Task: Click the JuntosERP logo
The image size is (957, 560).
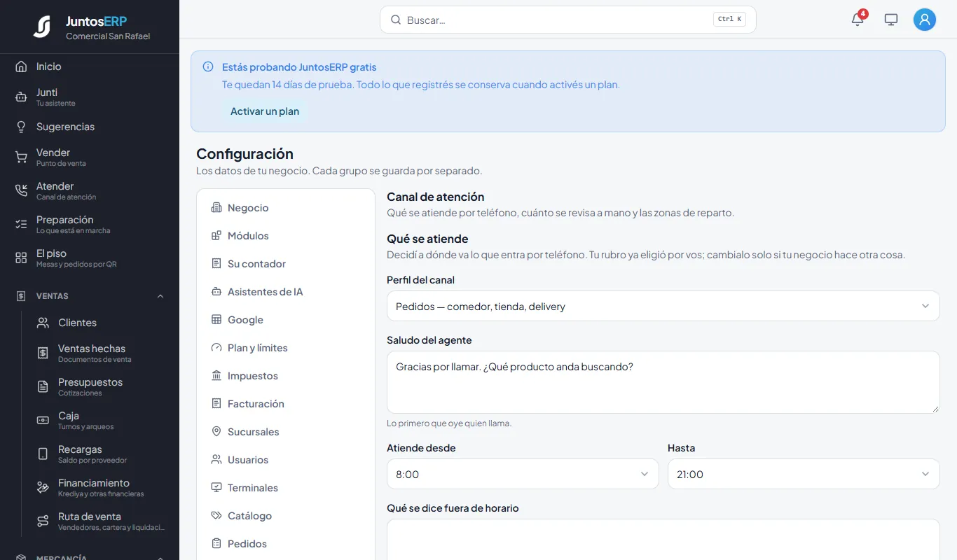Action: (42, 27)
